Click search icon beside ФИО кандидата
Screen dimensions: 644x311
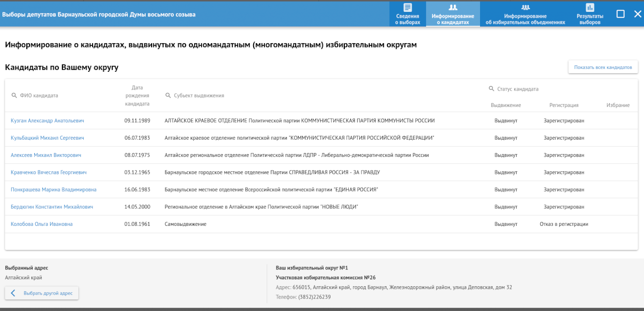pyautogui.click(x=14, y=96)
